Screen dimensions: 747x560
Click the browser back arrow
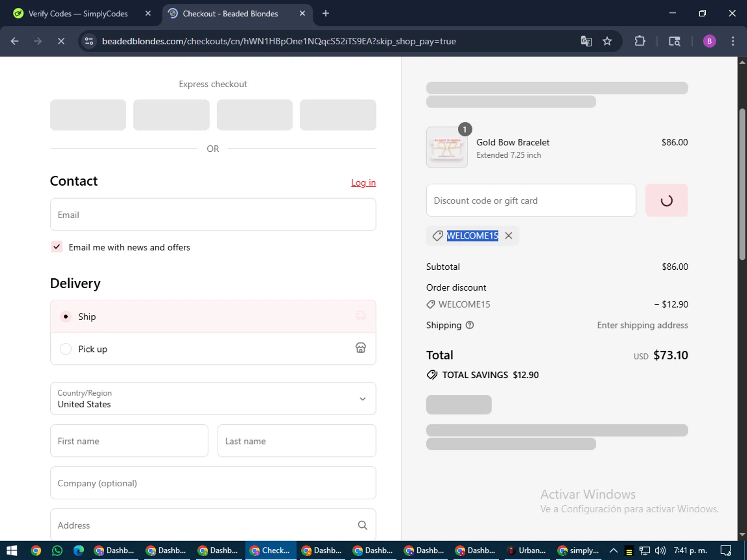point(14,41)
